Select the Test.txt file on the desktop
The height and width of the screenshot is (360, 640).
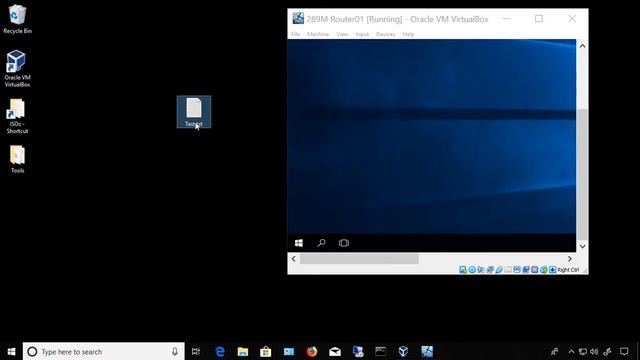coord(194,112)
